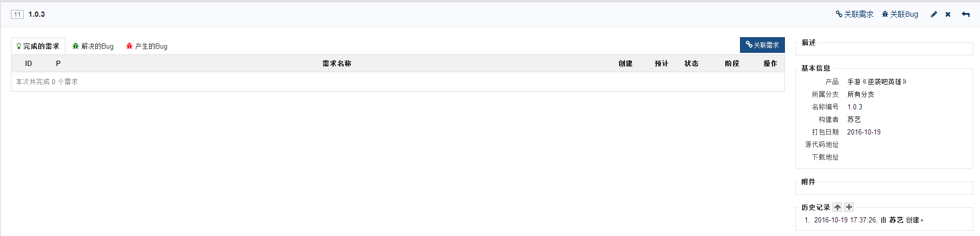
Task: Open the product link 手游《逆袭吧英雄》
Action: click(x=877, y=82)
